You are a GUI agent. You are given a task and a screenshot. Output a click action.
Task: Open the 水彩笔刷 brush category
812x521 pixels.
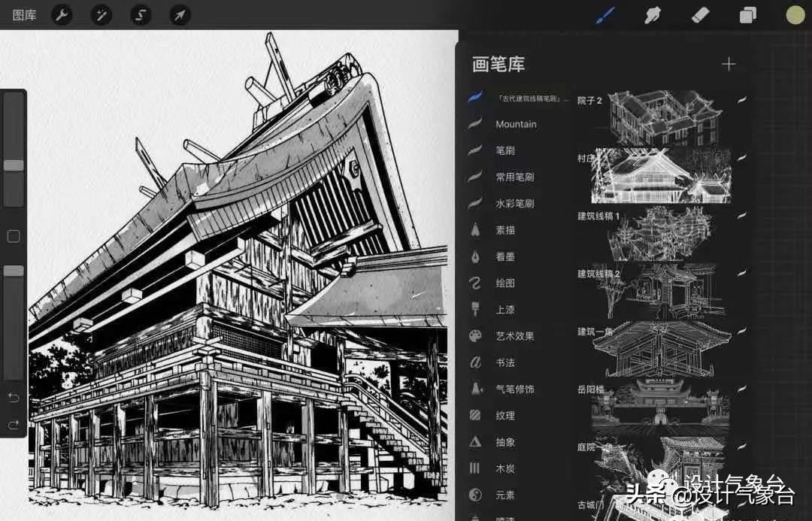click(514, 204)
